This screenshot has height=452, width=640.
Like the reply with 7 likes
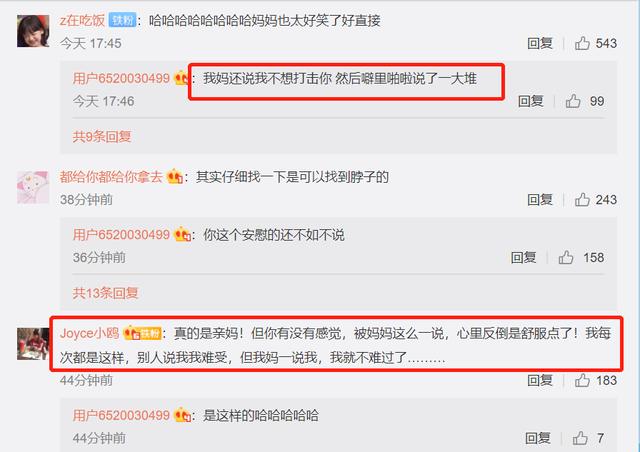580,438
